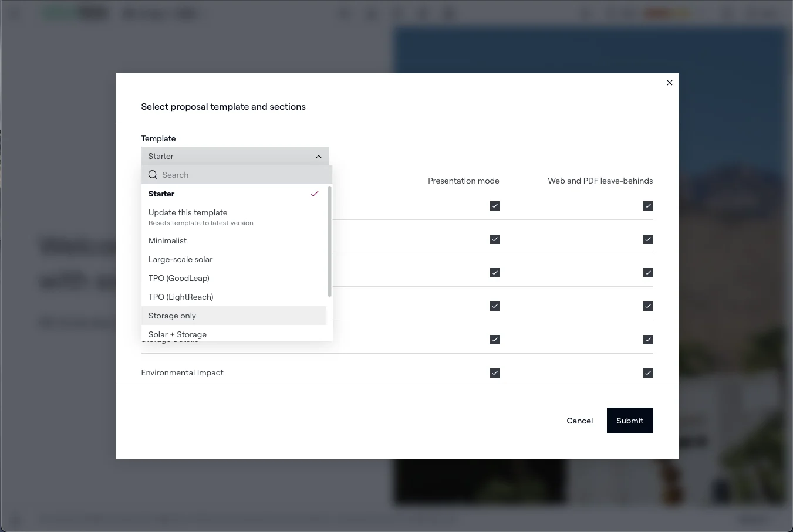Uncheck Environmental Impact Presentation mode checkbox

[x=495, y=373]
